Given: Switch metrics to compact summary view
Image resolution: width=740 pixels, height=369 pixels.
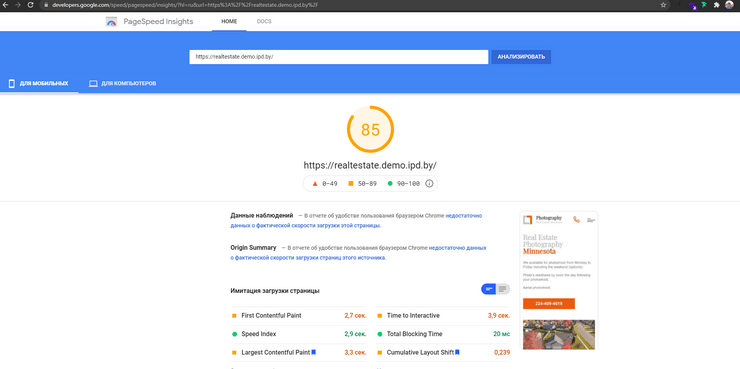Looking at the screenshot, I should click(488, 289).
